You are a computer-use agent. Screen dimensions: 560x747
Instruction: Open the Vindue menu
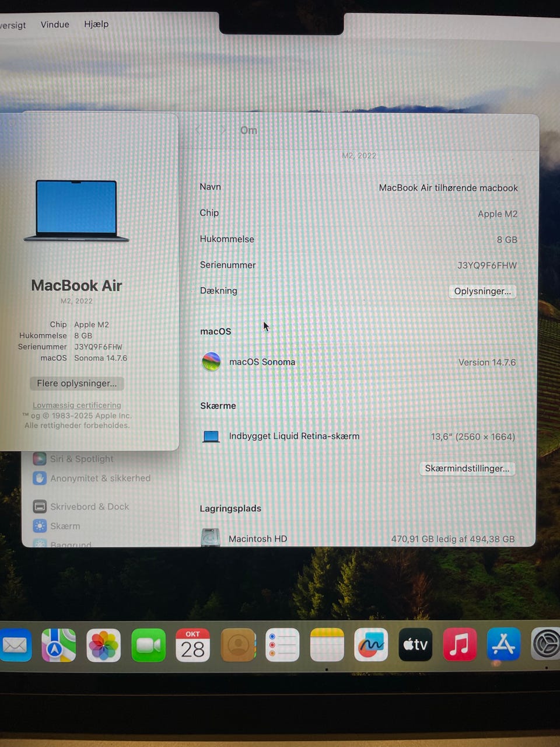55,25
